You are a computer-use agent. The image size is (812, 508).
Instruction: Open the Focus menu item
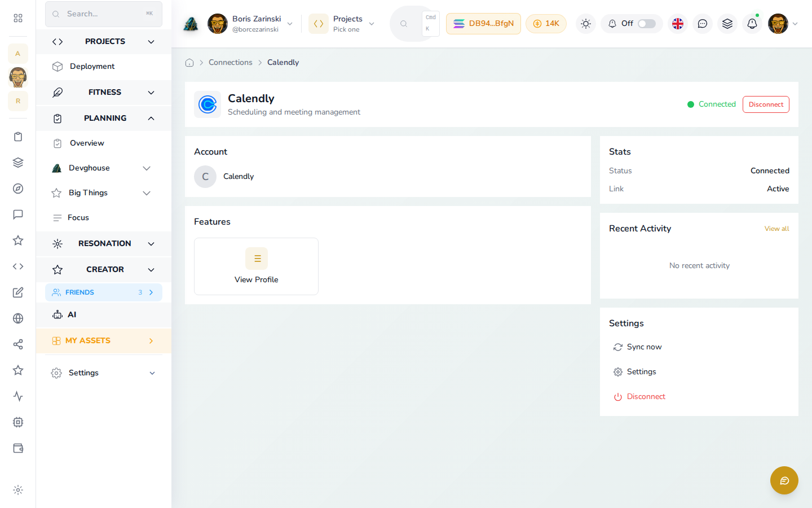[104, 218]
